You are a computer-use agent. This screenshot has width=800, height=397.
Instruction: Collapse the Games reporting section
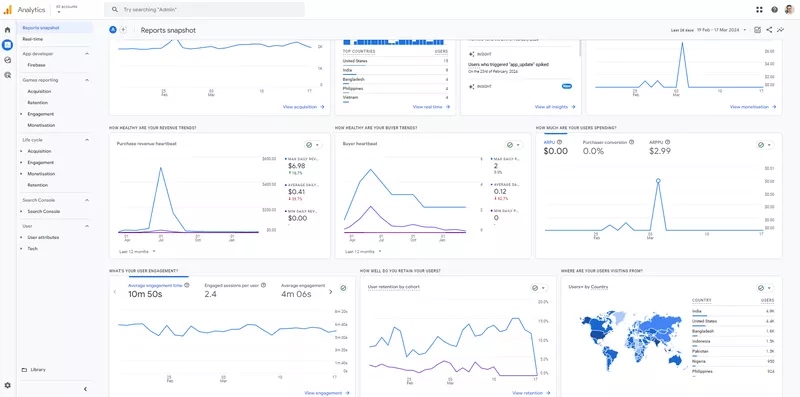[86, 80]
